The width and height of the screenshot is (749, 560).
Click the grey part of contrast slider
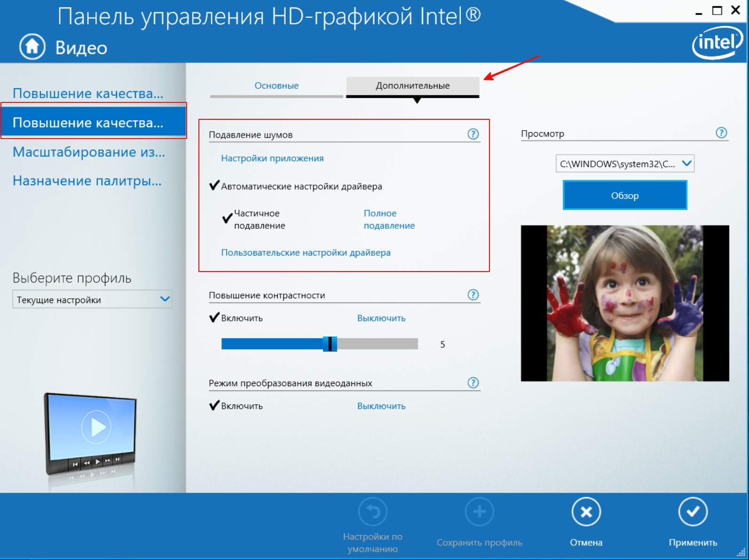pos(377,344)
